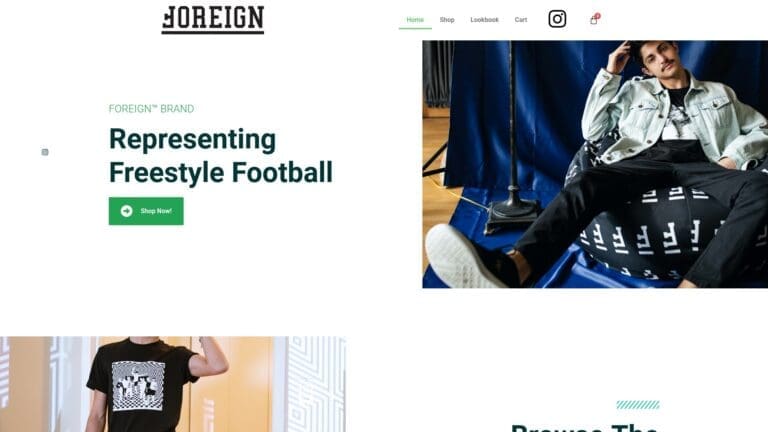Open the black graphic t-shirt model photo
Screen dimensions: 768x432
(173, 384)
